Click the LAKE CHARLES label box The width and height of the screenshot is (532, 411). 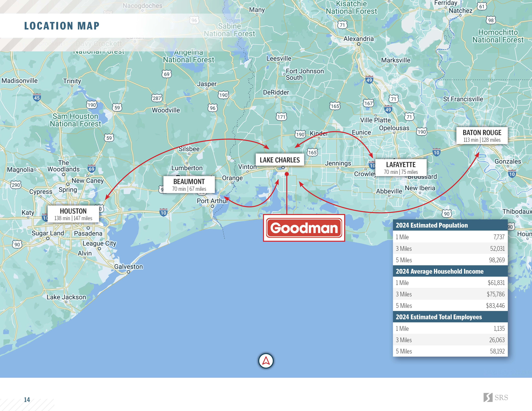(280, 160)
